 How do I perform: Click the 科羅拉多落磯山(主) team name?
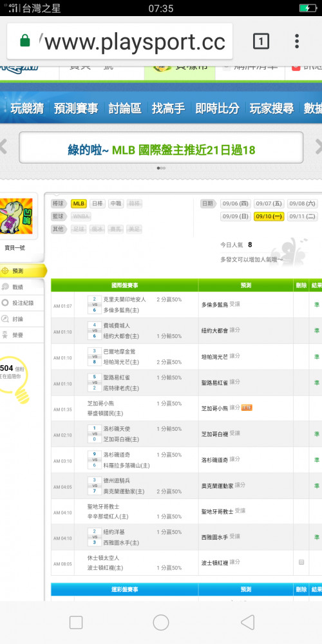tap(126, 466)
